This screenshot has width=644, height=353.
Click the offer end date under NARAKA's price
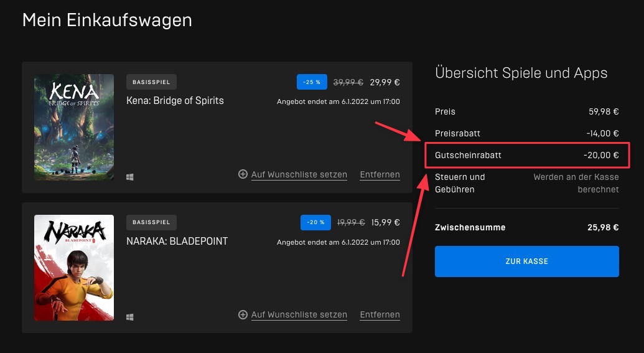click(x=338, y=242)
